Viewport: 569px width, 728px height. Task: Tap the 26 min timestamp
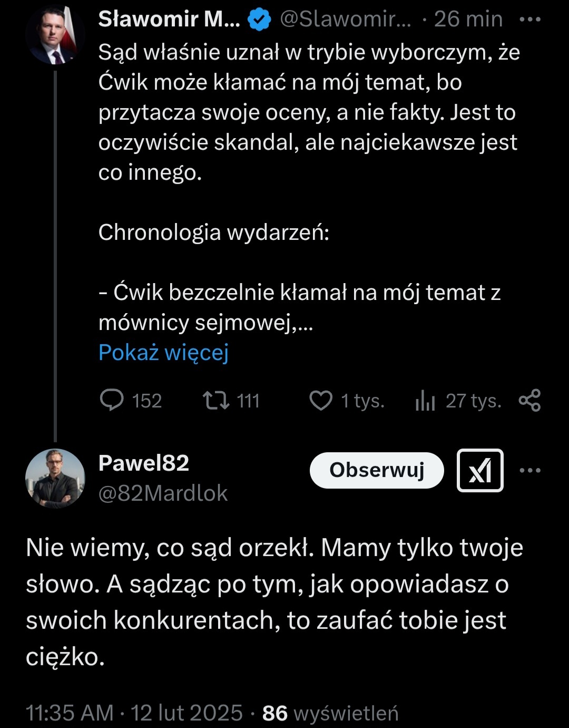coord(468,20)
